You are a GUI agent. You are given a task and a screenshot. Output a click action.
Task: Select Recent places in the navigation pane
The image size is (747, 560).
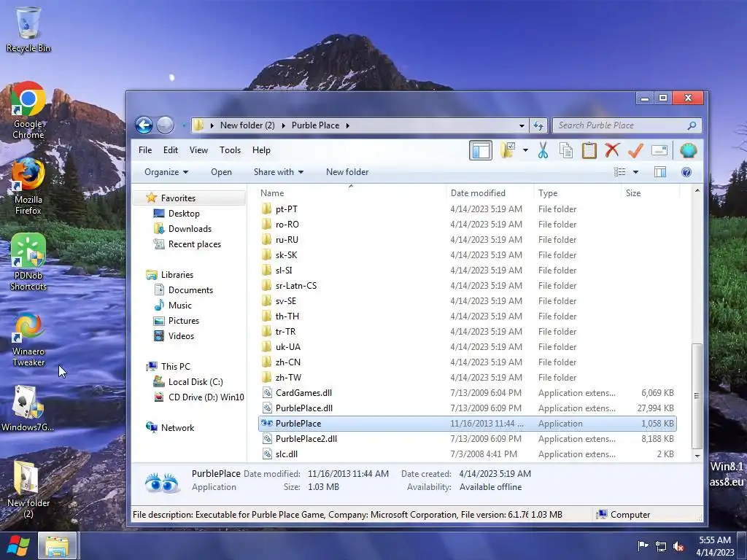(194, 244)
